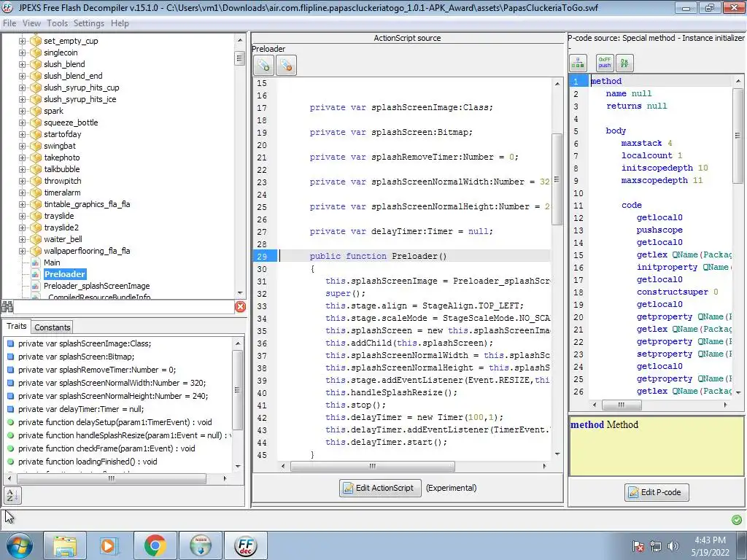The width and height of the screenshot is (747, 560).
Task: Select the swingbat tree item
Action: [60, 146]
